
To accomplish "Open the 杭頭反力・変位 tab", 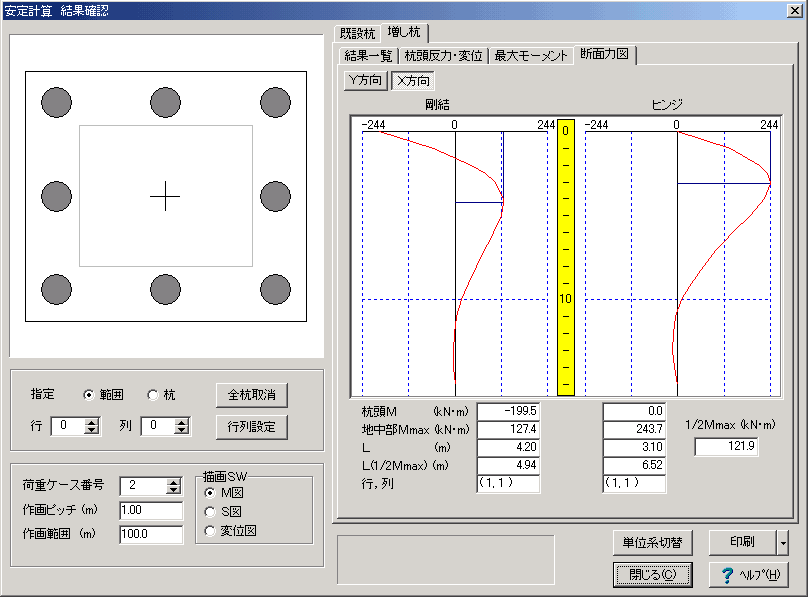I will [443, 56].
